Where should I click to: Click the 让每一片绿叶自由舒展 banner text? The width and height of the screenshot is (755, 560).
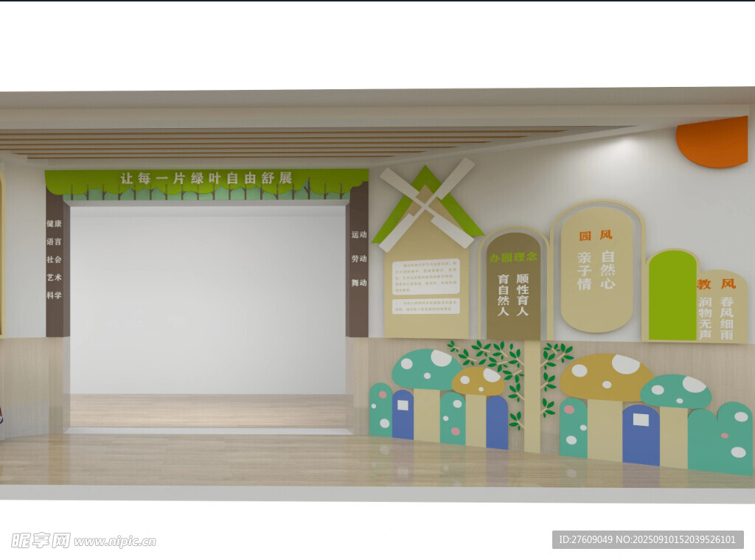tap(206, 178)
